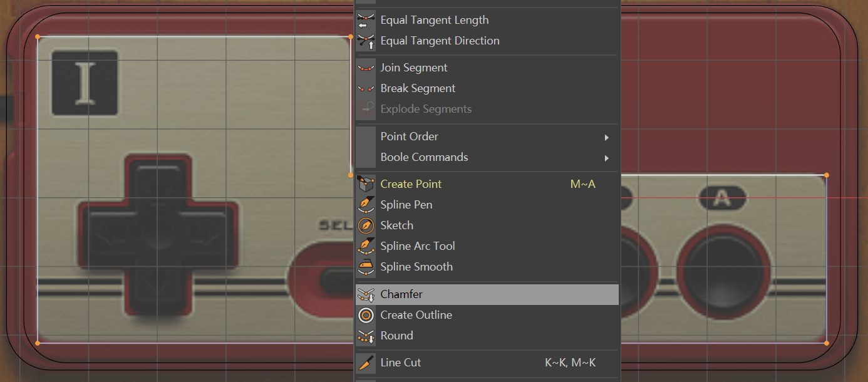Click the Create Outline icon
The width and height of the screenshot is (868, 382).
click(x=366, y=315)
